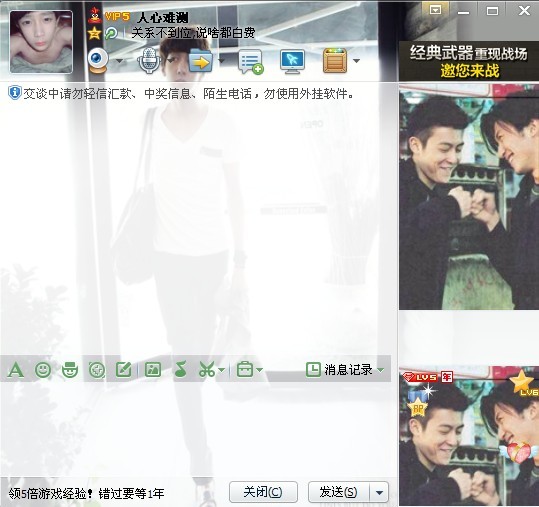Viewport: 539px width, 507px height.
Task: Open Qzone yellow star icon
Action: pyautogui.click(x=94, y=33)
